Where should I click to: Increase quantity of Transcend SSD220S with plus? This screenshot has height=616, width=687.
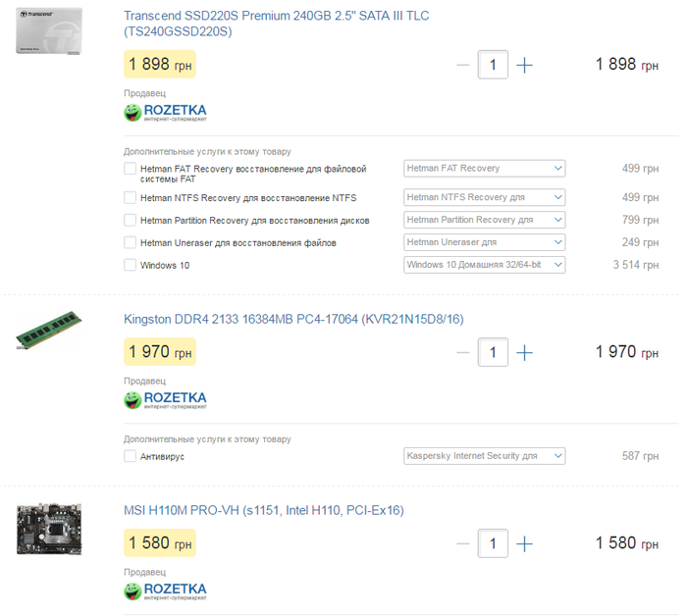point(524,66)
